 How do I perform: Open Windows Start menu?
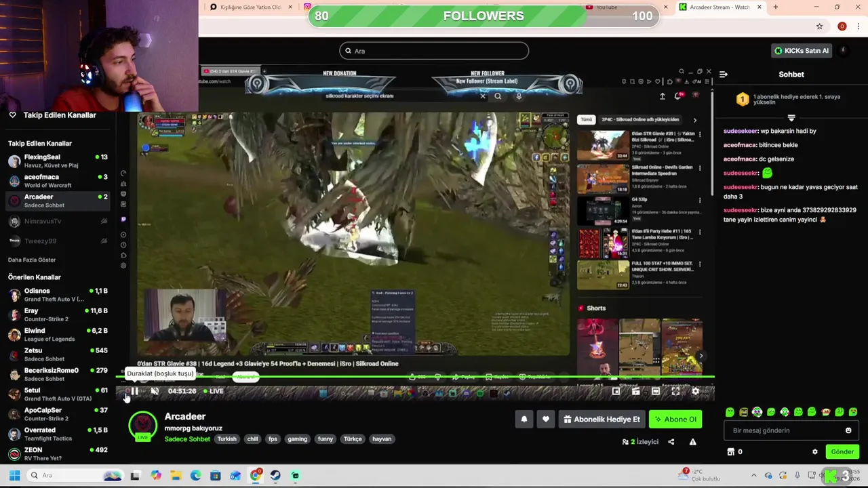(x=14, y=475)
